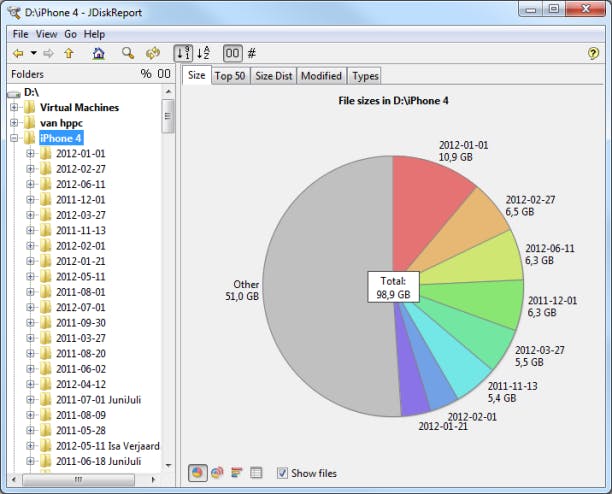Toggle alphabetical A-Z sort
The image size is (612, 494).
point(203,53)
